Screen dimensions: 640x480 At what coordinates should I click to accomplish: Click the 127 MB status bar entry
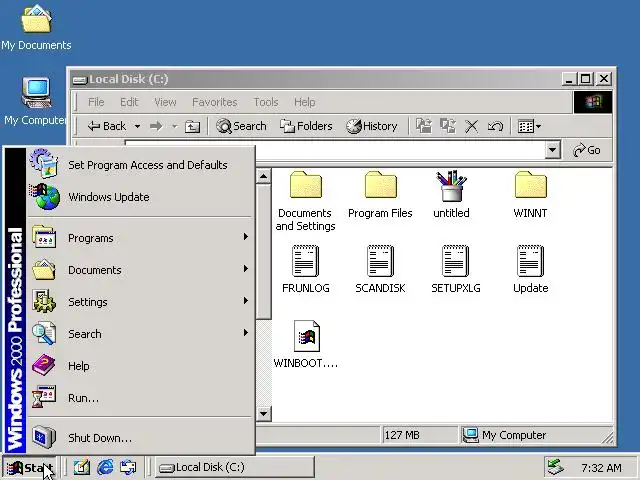(x=419, y=435)
